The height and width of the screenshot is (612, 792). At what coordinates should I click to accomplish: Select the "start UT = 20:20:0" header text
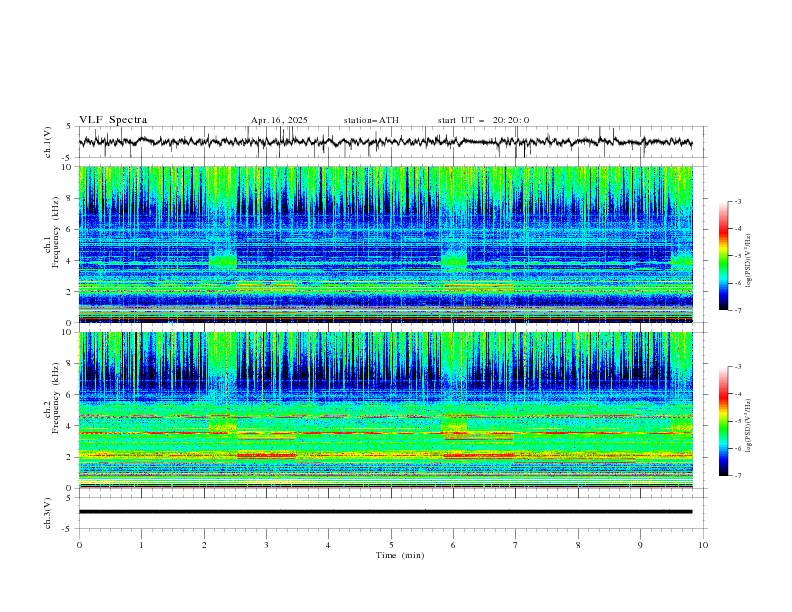(483, 120)
